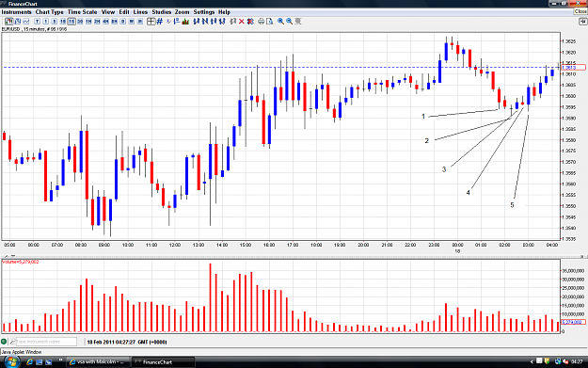
Task: Open the Windows Start button
Action: point(11,362)
